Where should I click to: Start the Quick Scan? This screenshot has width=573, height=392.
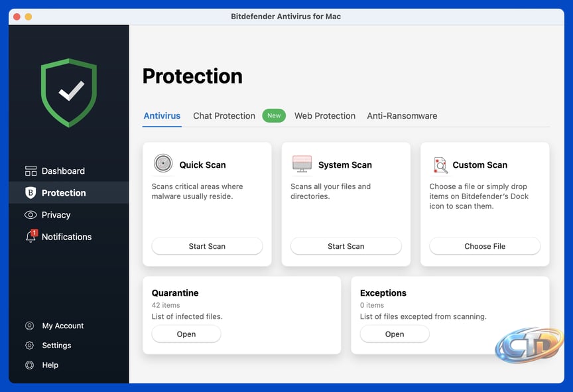click(207, 246)
